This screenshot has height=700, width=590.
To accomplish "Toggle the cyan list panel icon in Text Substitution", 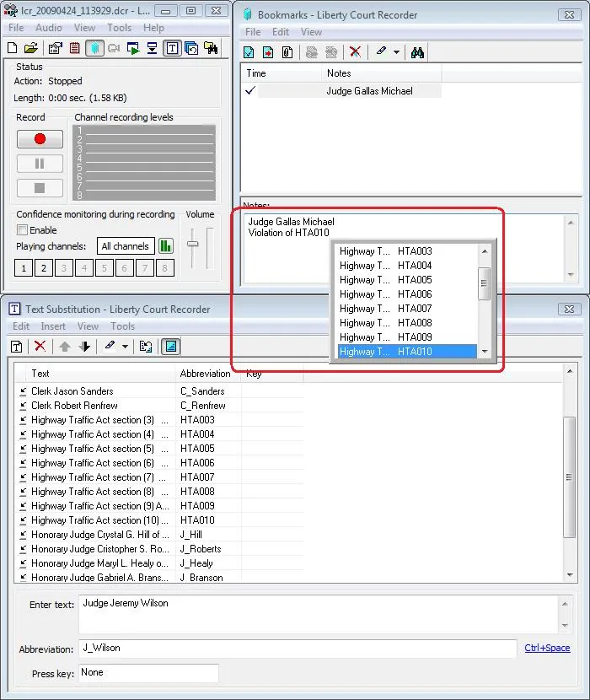I will 171,347.
